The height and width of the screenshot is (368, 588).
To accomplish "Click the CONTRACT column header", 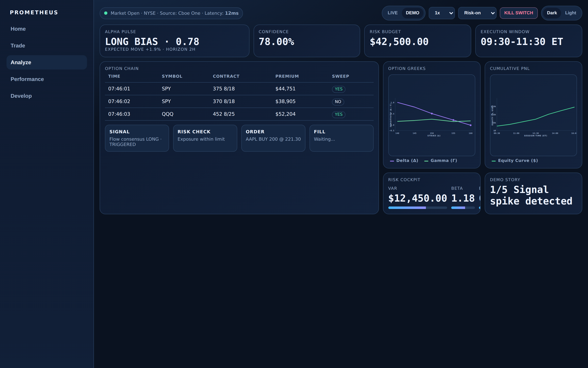I will click(226, 76).
